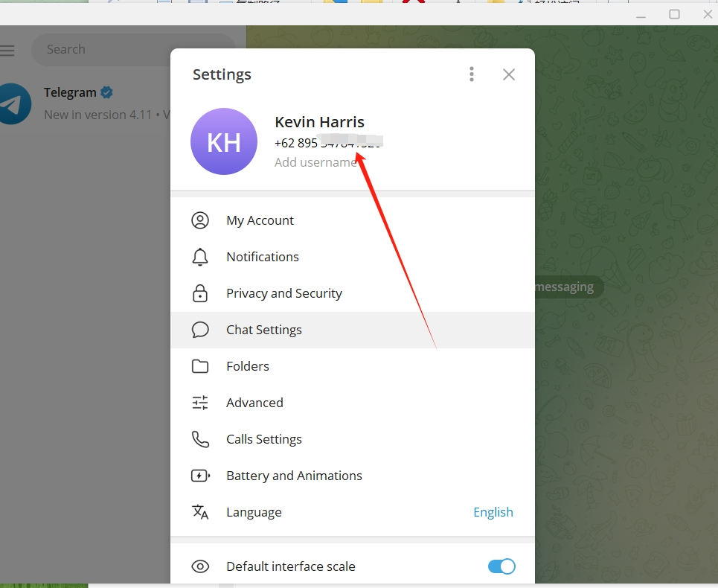Change language via the English link
The height and width of the screenshot is (588, 718).
tap(493, 512)
